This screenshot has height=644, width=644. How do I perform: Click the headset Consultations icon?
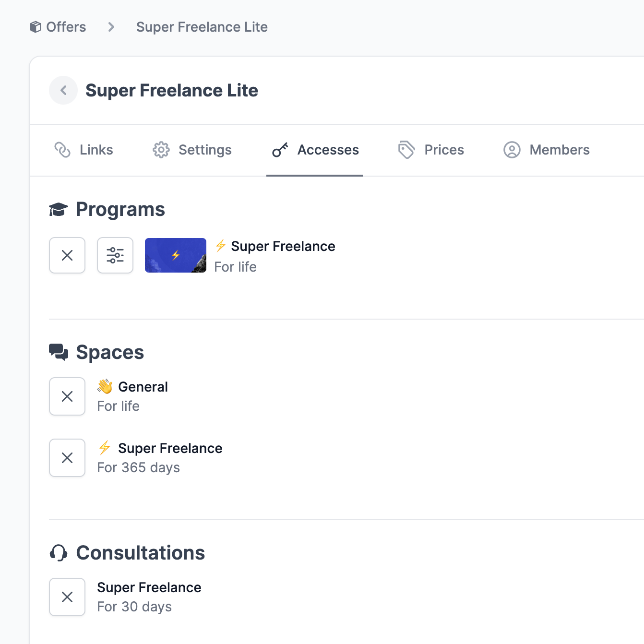59,553
